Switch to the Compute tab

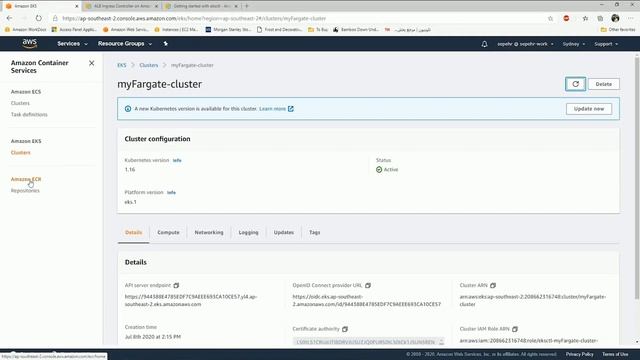(x=168, y=233)
